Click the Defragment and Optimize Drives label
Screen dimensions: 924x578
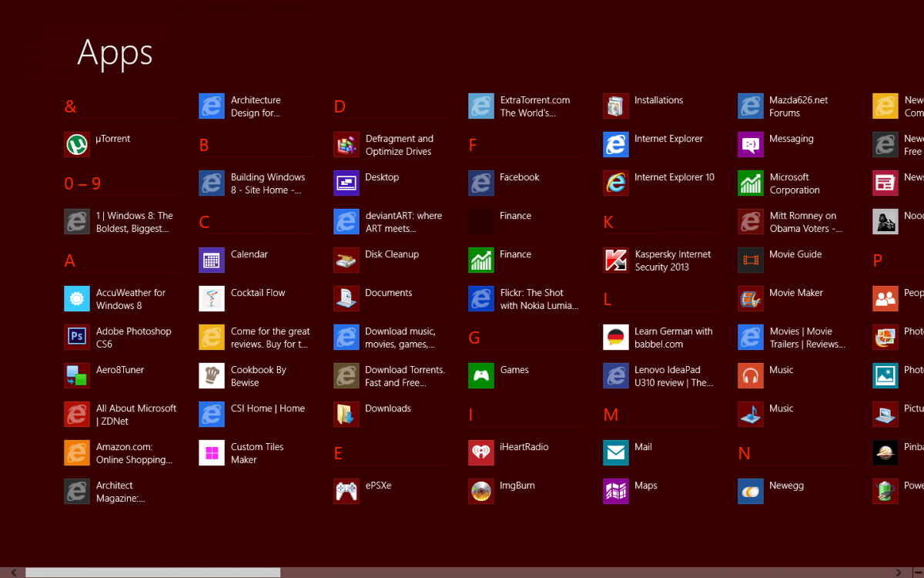[399, 145]
